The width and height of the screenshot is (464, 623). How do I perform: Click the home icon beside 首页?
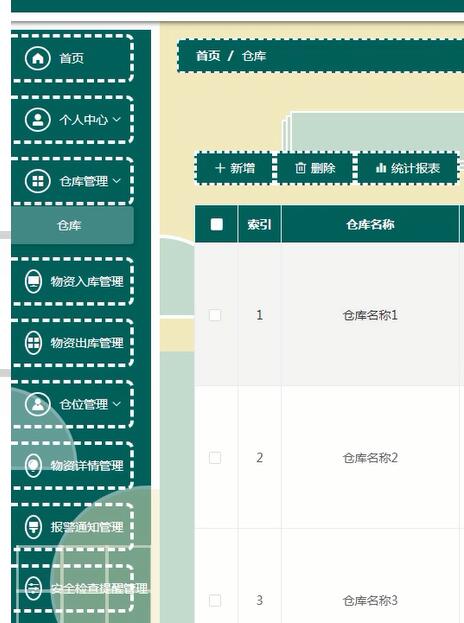[38, 58]
